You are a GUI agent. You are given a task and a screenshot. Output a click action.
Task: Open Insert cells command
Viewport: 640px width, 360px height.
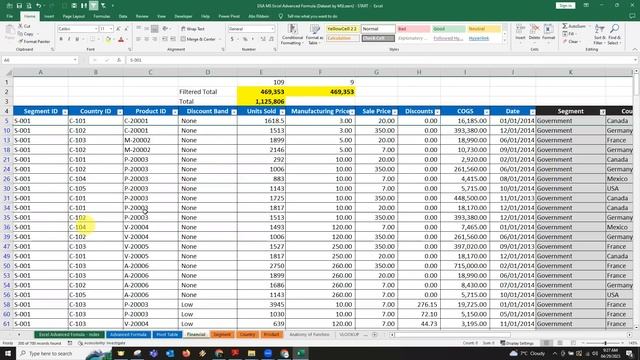(x=520, y=32)
